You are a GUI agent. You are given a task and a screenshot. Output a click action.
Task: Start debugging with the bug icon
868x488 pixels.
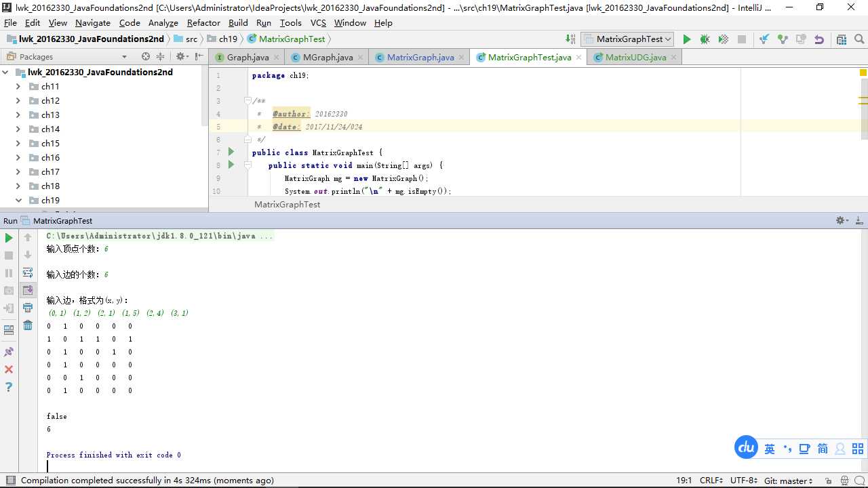pos(705,39)
